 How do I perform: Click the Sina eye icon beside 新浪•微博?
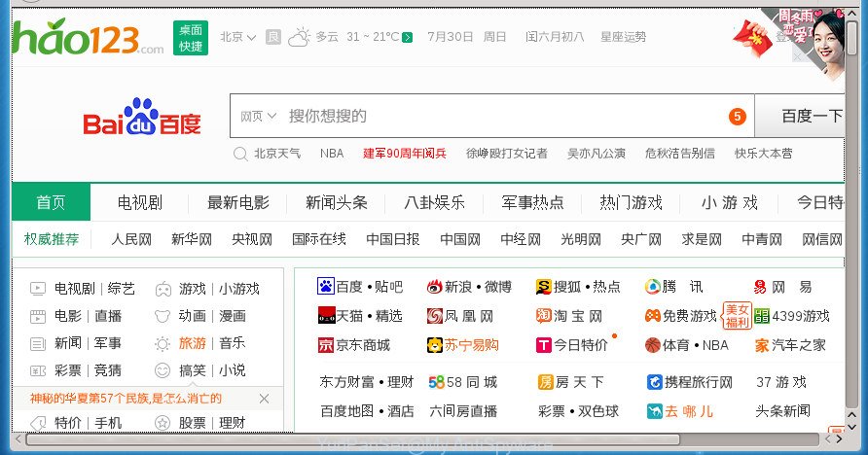[x=435, y=287]
